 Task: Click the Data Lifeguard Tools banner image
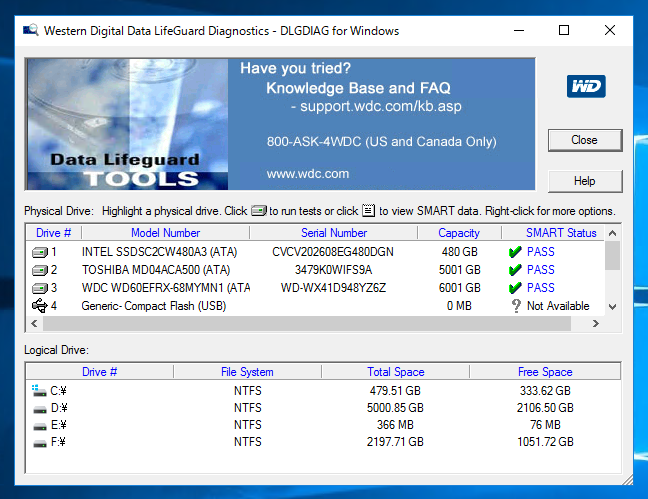[x=127, y=124]
